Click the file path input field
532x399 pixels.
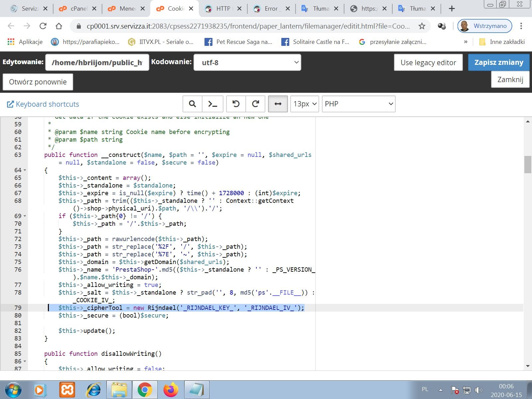coord(97,63)
